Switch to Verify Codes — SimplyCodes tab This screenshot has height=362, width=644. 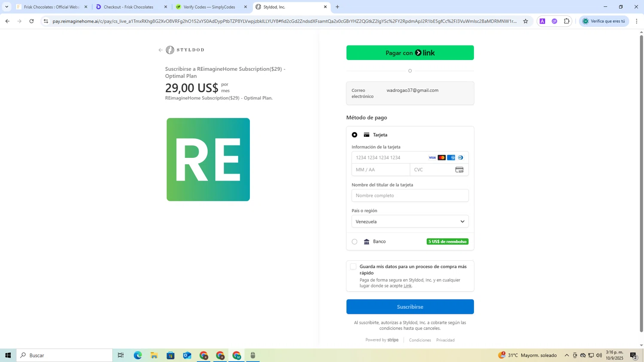click(x=211, y=7)
